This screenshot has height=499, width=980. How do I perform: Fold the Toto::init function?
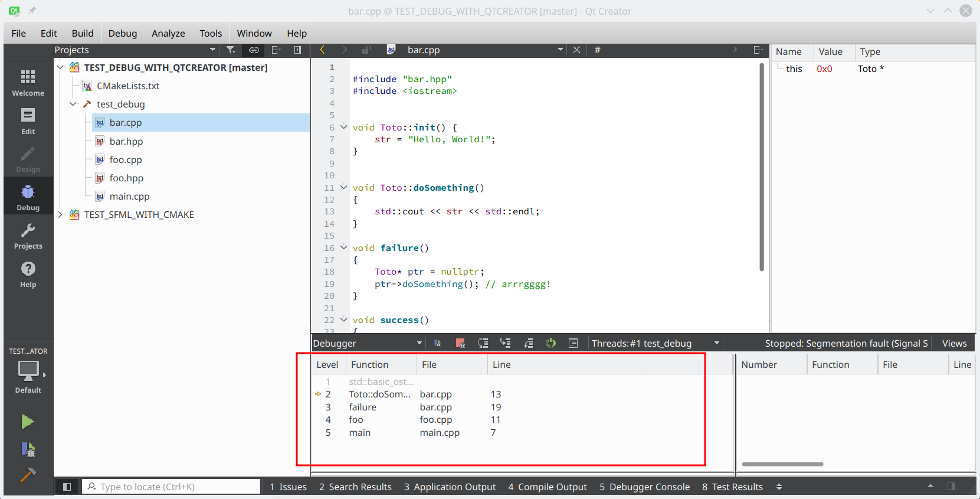click(x=343, y=127)
